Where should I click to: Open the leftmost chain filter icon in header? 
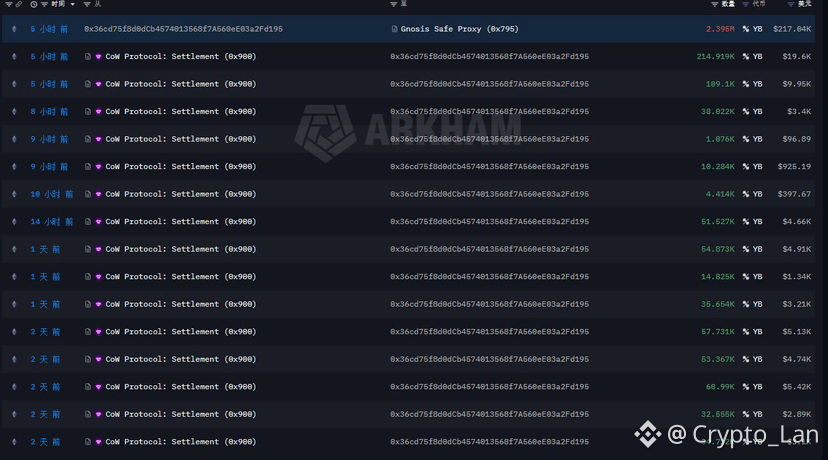tap(8, 4)
